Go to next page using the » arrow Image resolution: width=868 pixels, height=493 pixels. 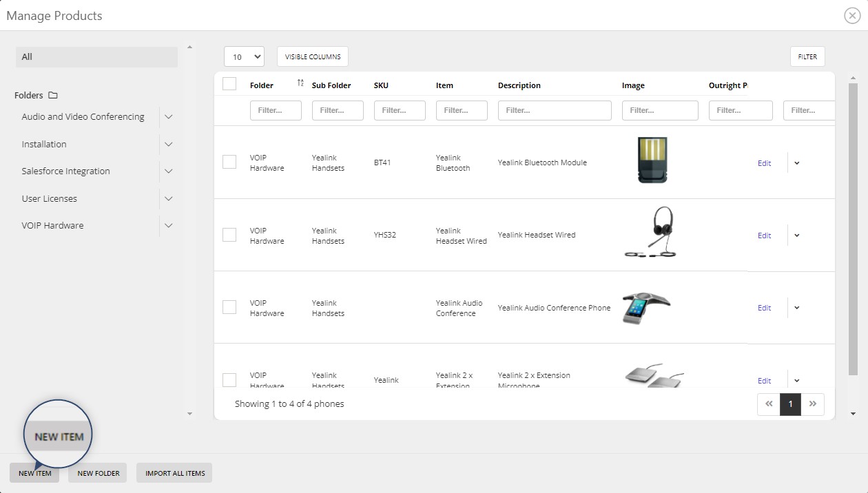pos(813,404)
